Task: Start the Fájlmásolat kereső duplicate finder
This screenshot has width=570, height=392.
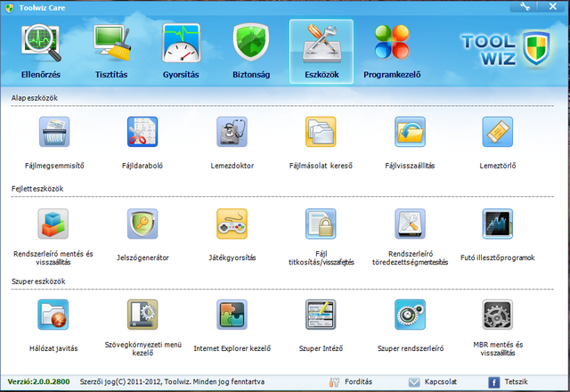Action: tap(321, 132)
